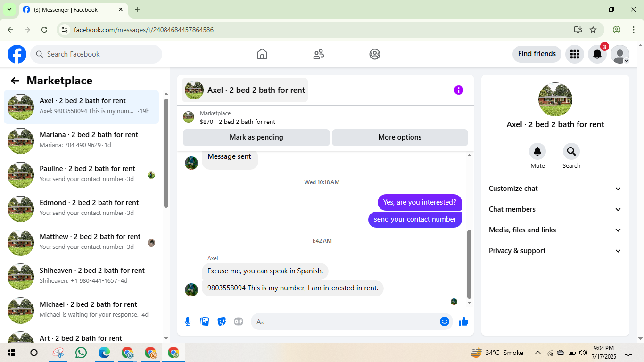644x362 pixels.
Task: Open the browser tab search dropdown
Action: (9, 9)
